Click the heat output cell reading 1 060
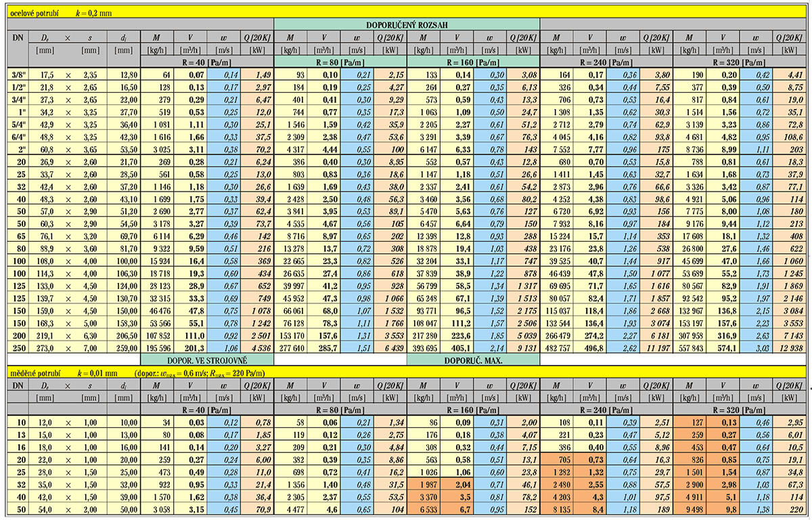Image resolution: width=812 pixels, height=520 pixels. (789, 261)
